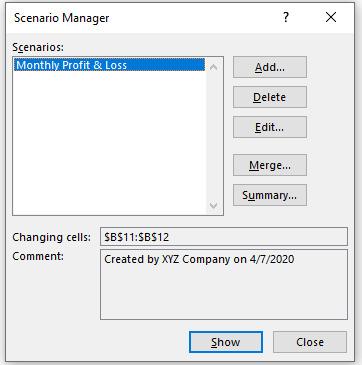
Task: Select the Monthly Profit & Loss scenario
Action: pyautogui.click(x=109, y=65)
